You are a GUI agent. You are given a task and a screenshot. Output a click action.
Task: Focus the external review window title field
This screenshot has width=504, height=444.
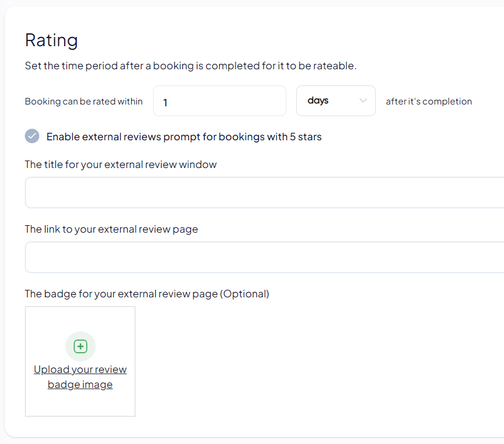pyautogui.click(x=264, y=192)
